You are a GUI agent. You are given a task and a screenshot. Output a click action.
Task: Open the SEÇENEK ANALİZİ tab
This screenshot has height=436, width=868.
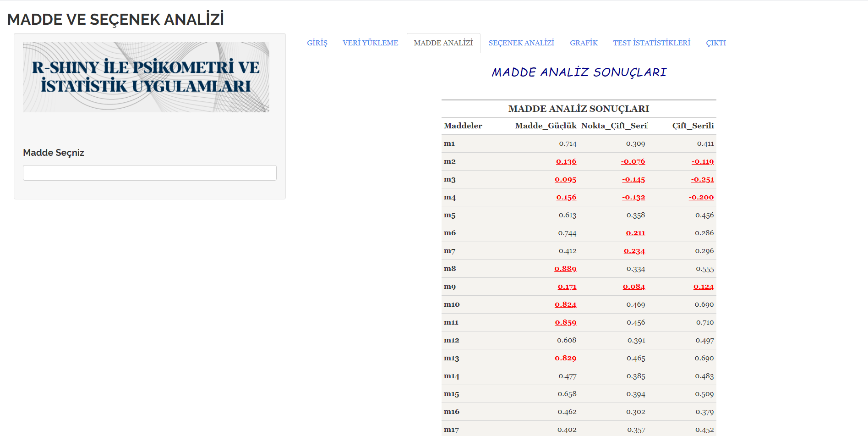point(521,43)
